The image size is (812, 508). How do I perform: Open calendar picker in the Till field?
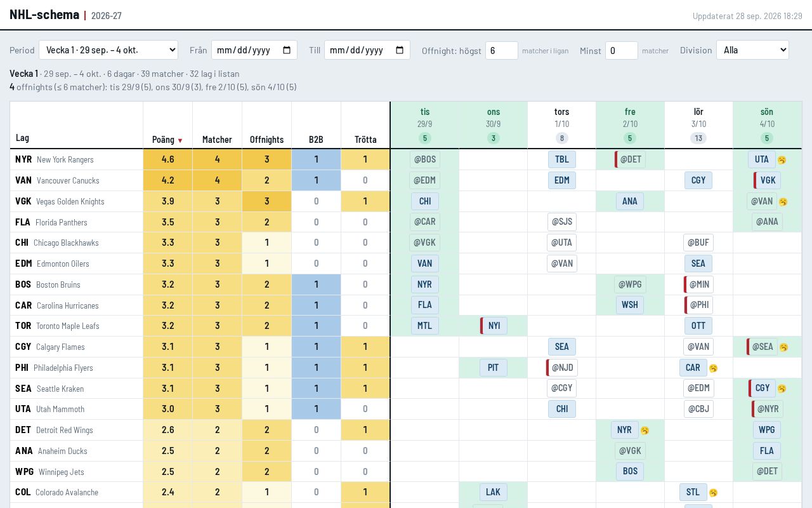click(399, 50)
